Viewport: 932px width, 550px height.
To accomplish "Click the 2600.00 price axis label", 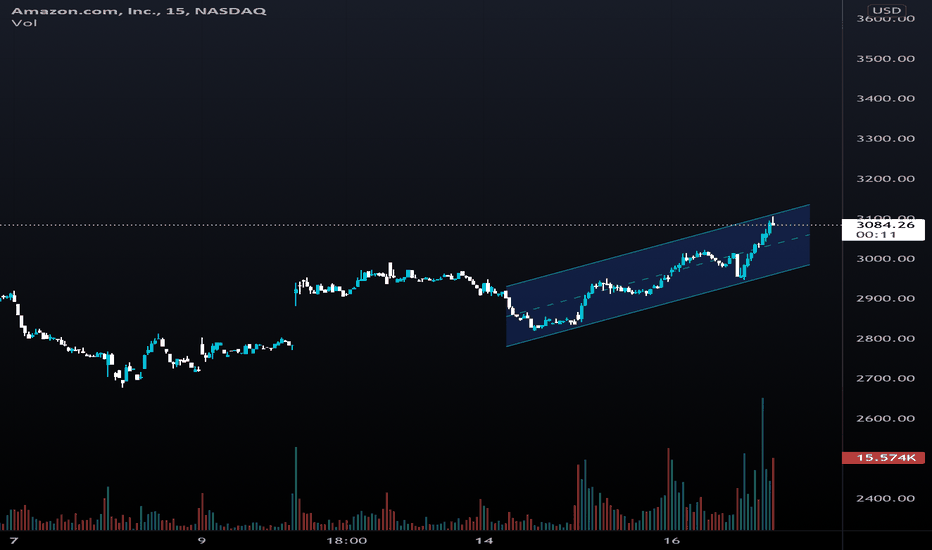I will [885, 418].
